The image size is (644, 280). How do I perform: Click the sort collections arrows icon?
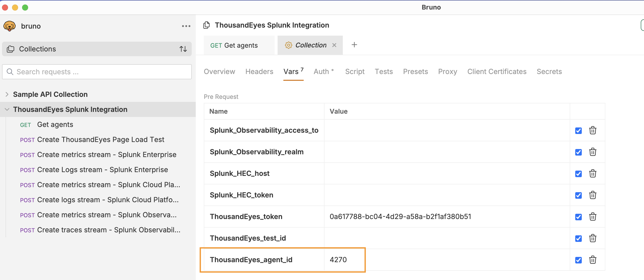(183, 49)
